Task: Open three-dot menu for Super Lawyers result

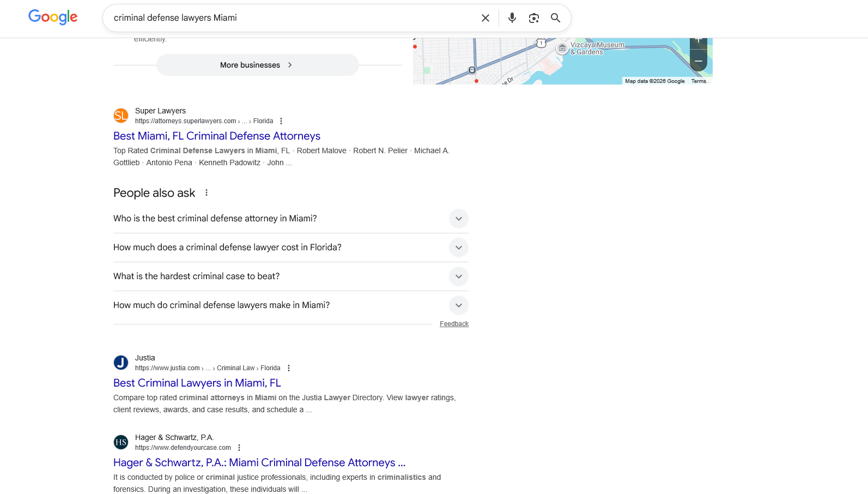Action: (281, 121)
